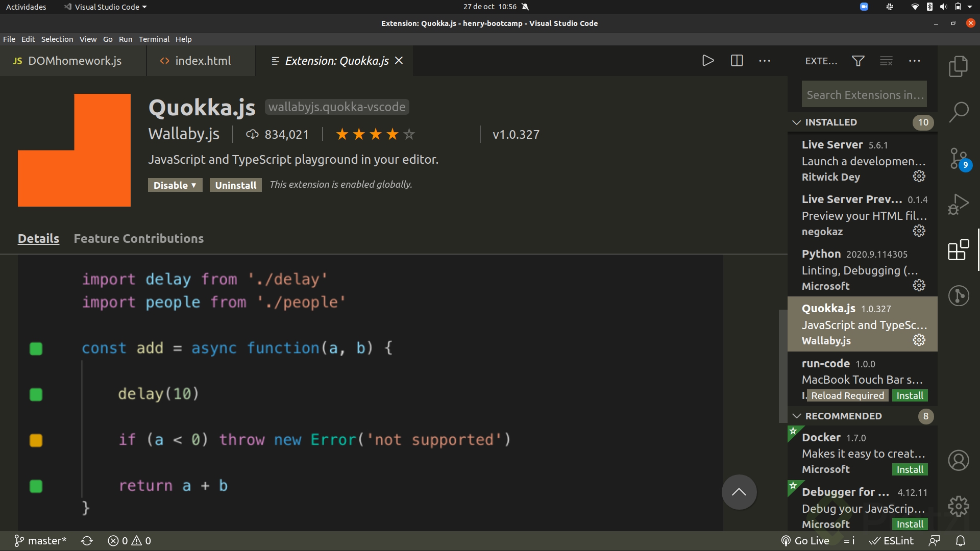Open the Run and Debug view
The height and width of the screenshot is (551, 980).
coord(958,205)
